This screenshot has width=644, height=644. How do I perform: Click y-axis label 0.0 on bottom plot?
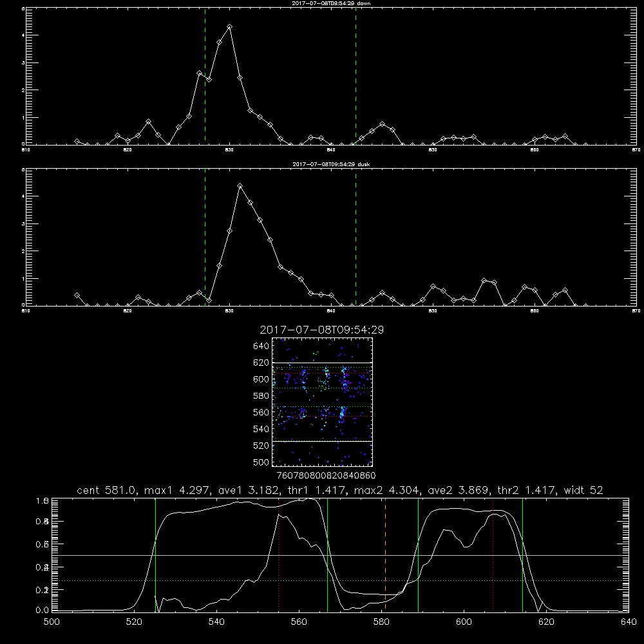pyautogui.click(x=42, y=610)
